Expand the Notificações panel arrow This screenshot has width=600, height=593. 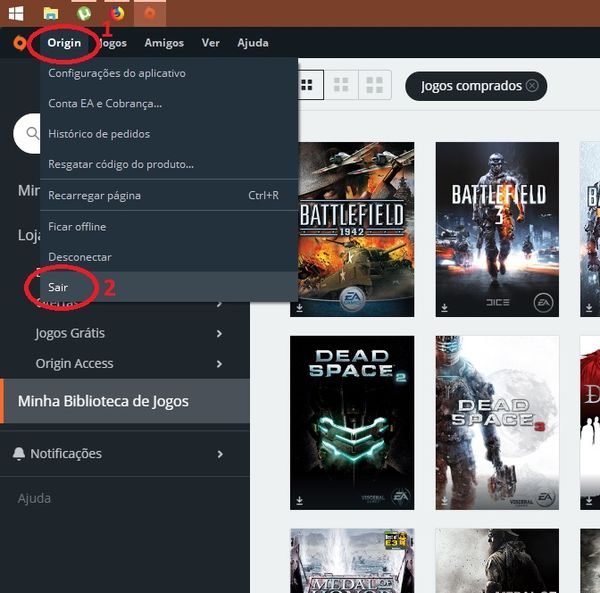[220, 454]
